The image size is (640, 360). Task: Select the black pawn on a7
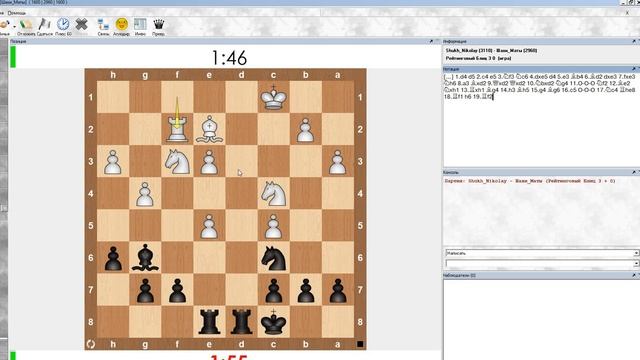pos(337,291)
